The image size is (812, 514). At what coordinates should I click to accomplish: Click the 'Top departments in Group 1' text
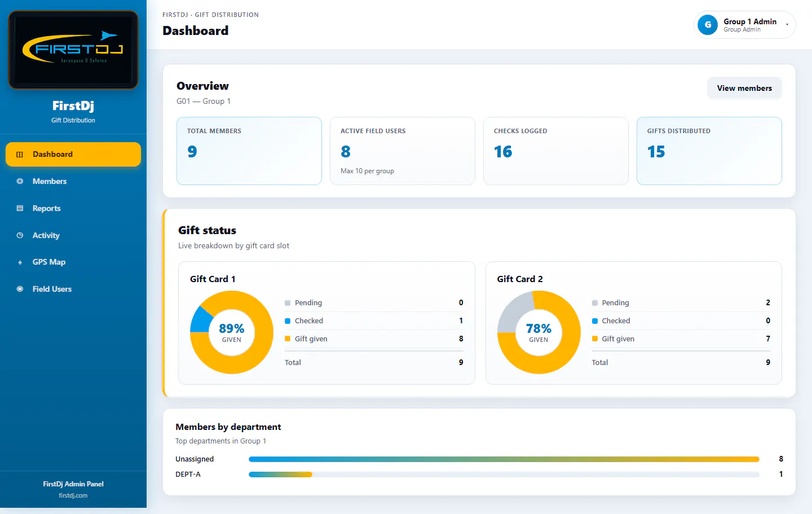tap(220, 441)
